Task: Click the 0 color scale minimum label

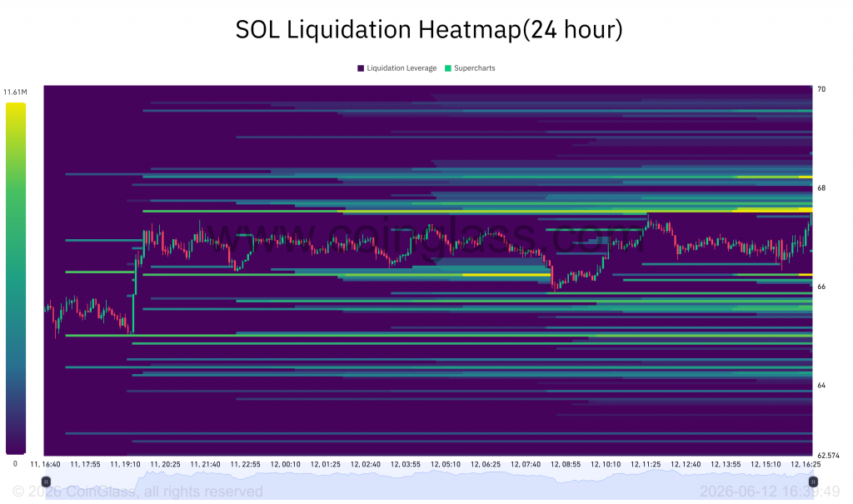Action: 15,464
